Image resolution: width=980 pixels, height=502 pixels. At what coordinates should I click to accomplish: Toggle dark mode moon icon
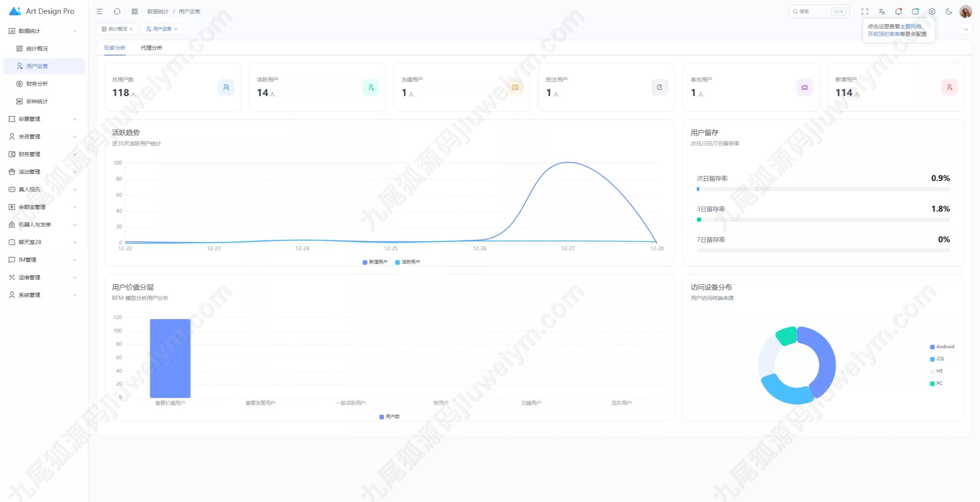coord(949,11)
